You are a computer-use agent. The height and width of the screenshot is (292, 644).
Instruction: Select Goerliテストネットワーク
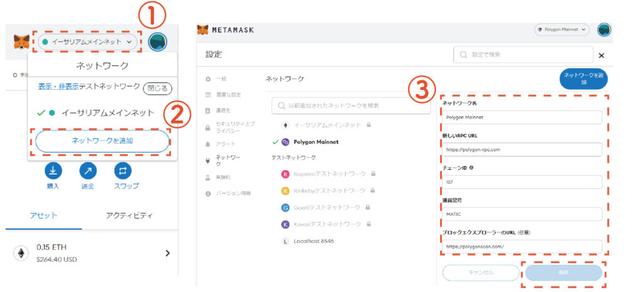pyautogui.click(x=326, y=207)
